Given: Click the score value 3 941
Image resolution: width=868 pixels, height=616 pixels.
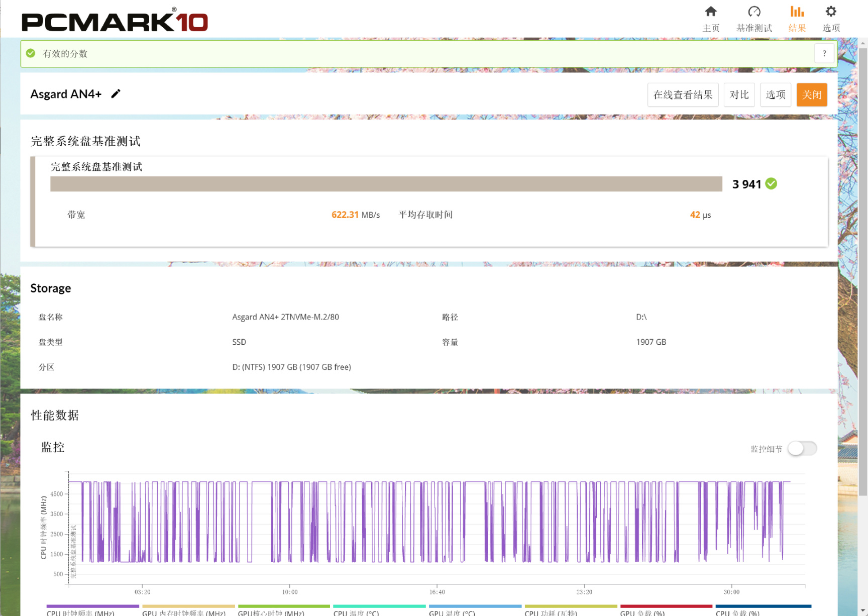Looking at the screenshot, I should pos(746,184).
